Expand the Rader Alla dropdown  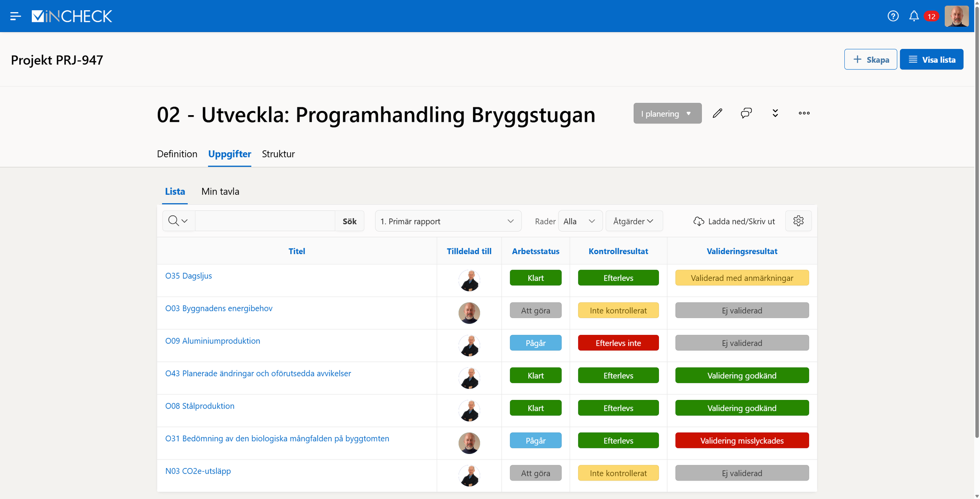579,221
